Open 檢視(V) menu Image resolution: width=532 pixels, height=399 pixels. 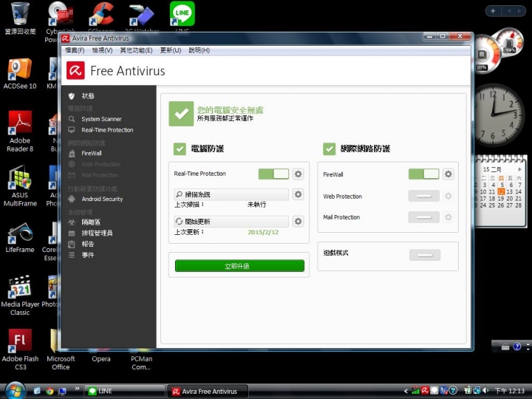[102, 50]
